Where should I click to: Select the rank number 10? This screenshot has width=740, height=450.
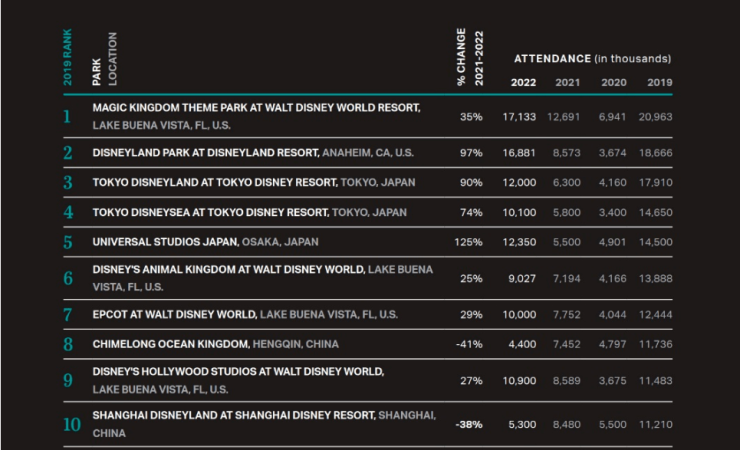tap(71, 424)
